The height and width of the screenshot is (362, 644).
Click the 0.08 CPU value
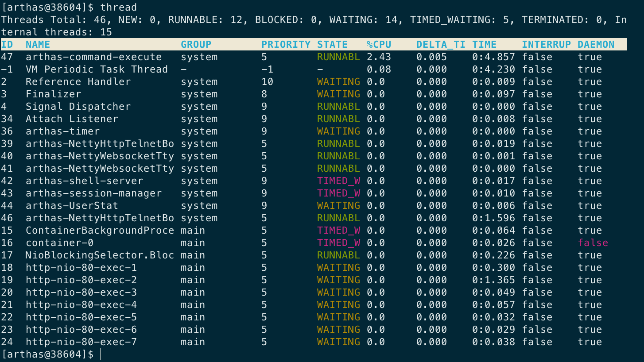(x=379, y=69)
